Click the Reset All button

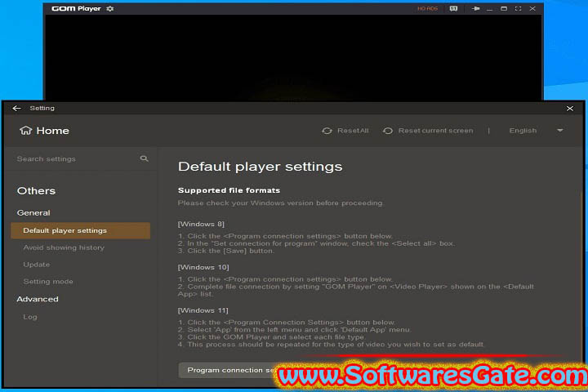(345, 131)
